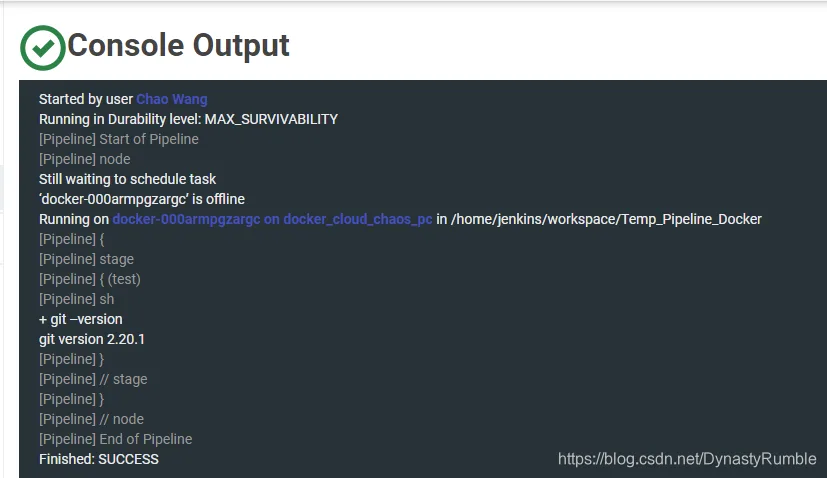Click the green build success checkmark icon

(43, 47)
